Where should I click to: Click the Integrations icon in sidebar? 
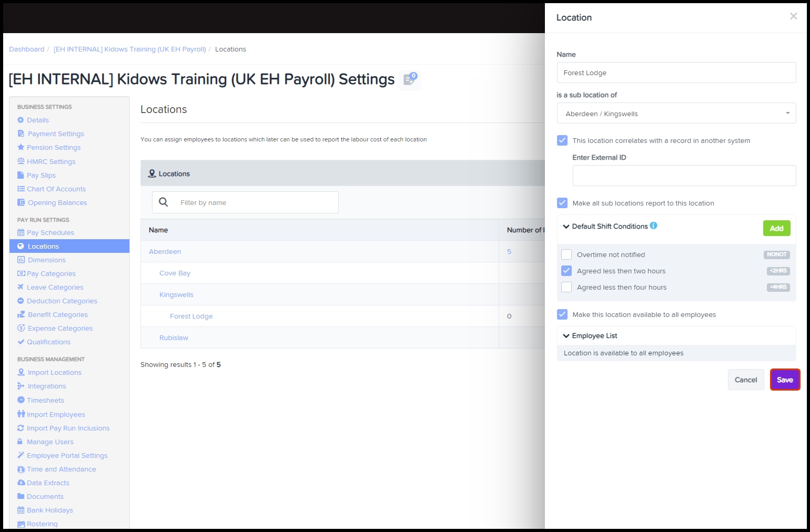[x=21, y=386]
